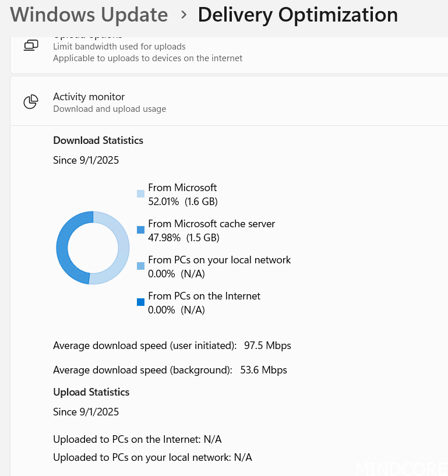
Task: Click the breadcrumb chevron separator
Action: click(x=184, y=15)
